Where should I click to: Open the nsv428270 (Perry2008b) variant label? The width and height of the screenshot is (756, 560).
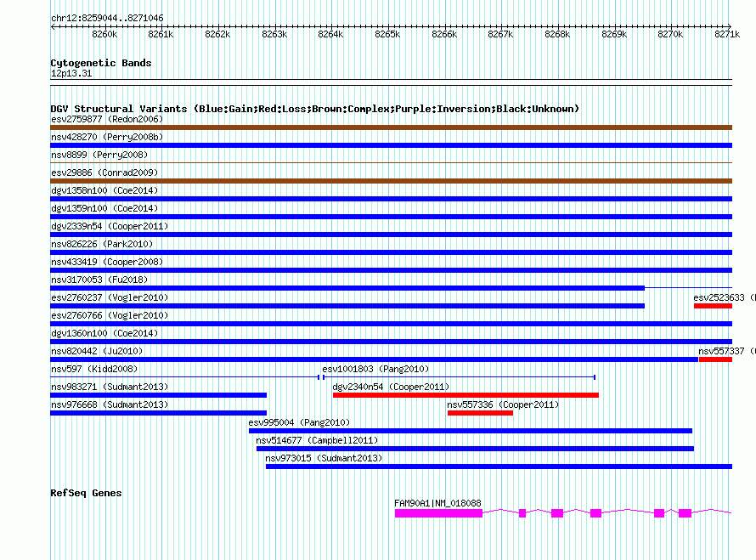107,137
